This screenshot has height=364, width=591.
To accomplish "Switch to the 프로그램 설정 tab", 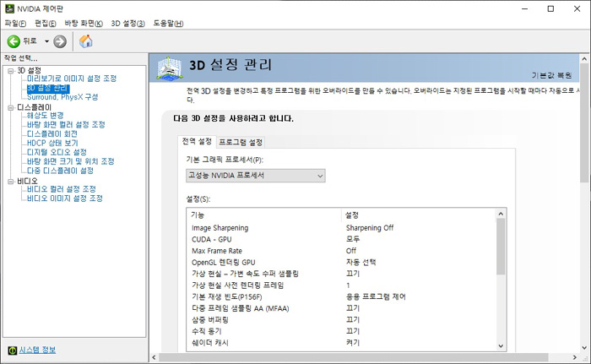I will [x=241, y=142].
